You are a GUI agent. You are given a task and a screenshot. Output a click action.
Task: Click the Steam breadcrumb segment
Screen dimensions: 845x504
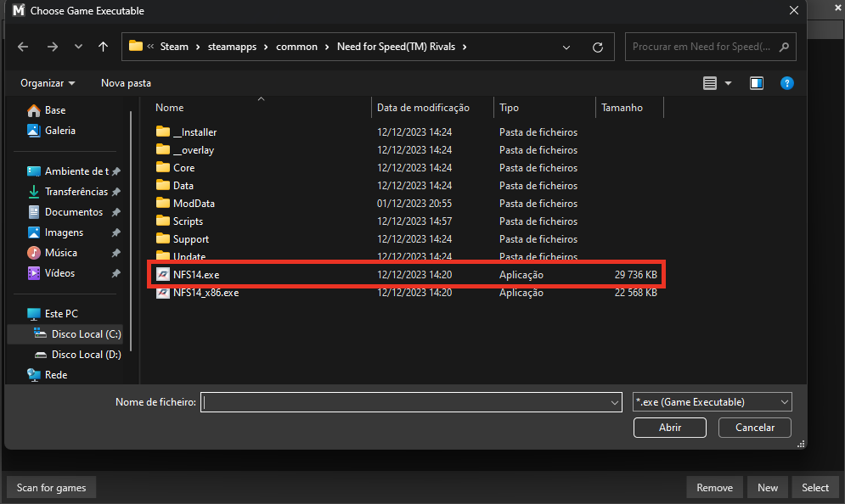point(174,47)
